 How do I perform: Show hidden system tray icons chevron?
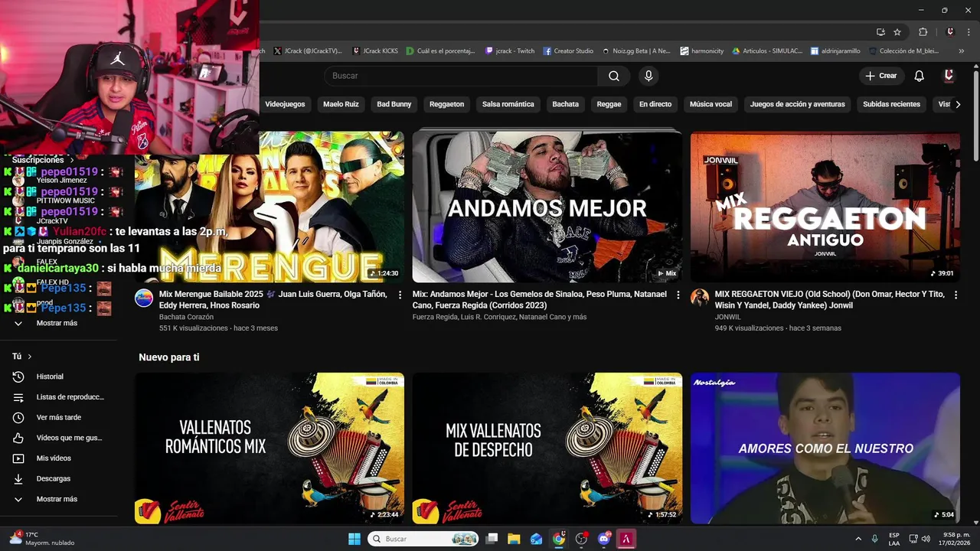pyautogui.click(x=858, y=539)
